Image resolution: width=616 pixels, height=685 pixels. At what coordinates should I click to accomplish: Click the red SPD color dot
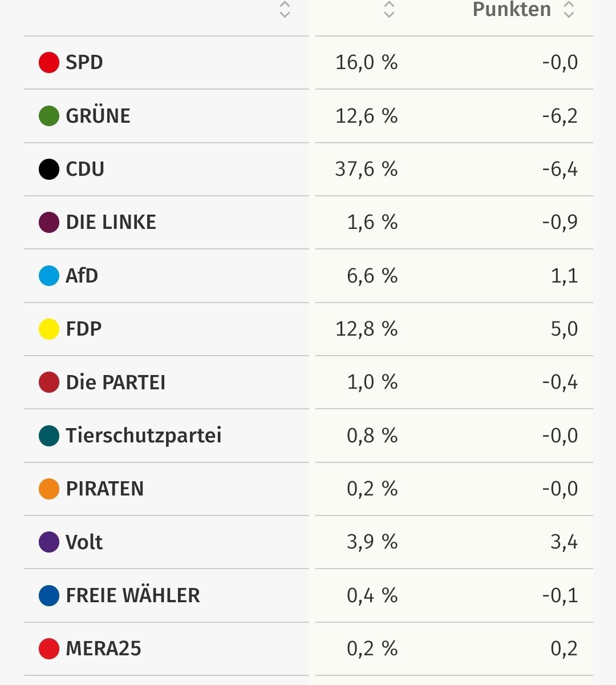pyautogui.click(x=49, y=62)
